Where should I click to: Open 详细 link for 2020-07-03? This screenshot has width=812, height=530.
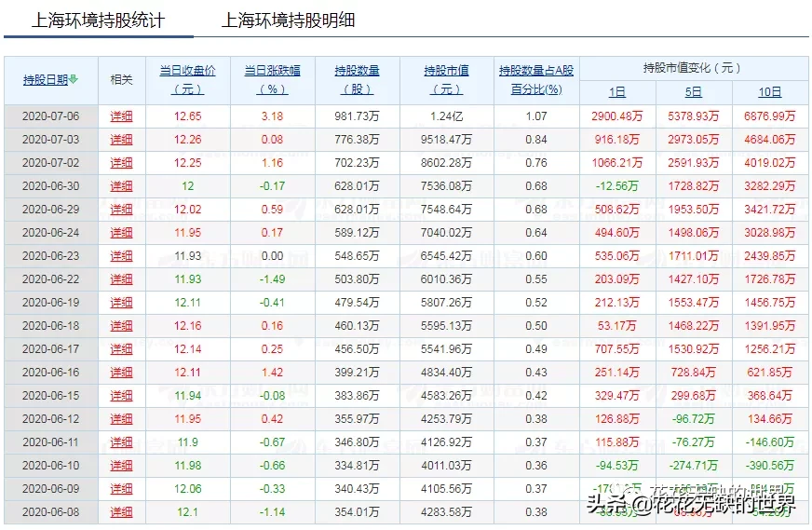point(121,140)
